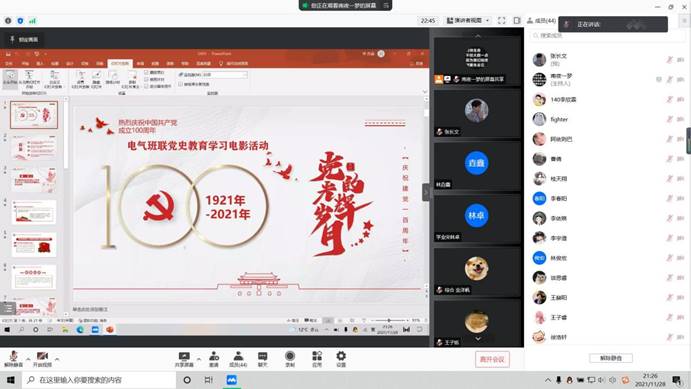Click the network signal bars icon
Image resolution: width=691 pixels, height=389 pixels.
(x=33, y=21)
